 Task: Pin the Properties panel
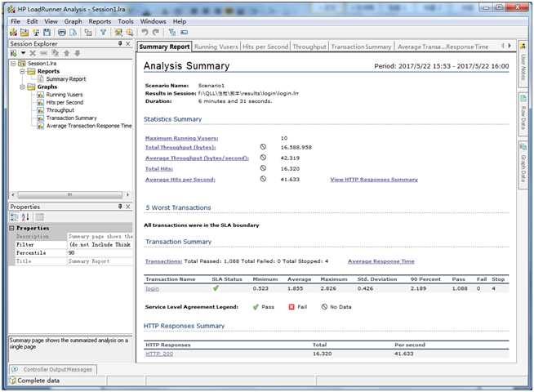click(x=120, y=207)
